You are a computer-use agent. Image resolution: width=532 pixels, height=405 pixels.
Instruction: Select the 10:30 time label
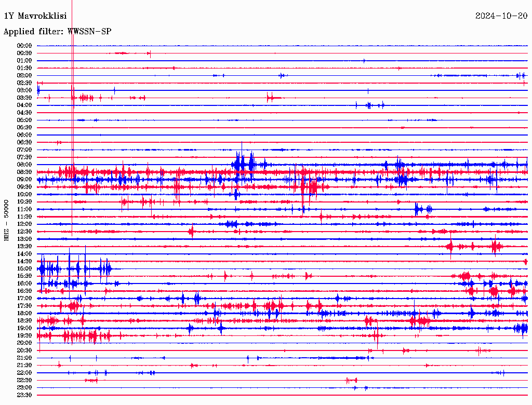(x=24, y=202)
